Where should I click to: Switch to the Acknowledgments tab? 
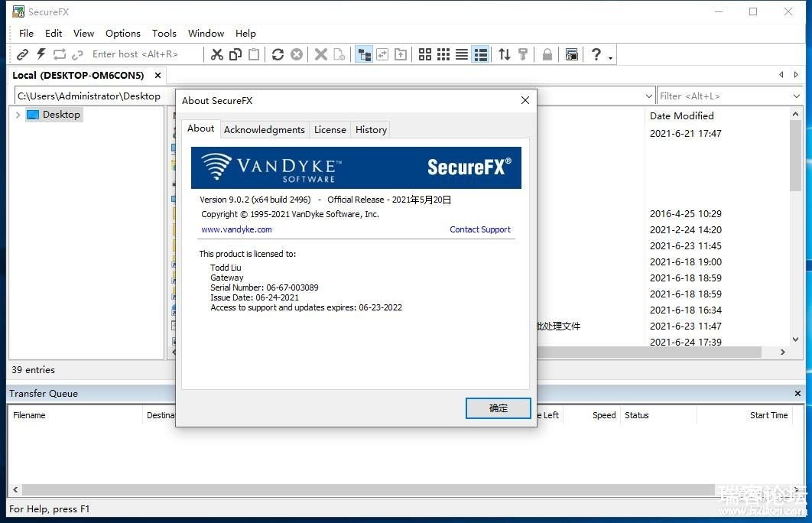264,129
